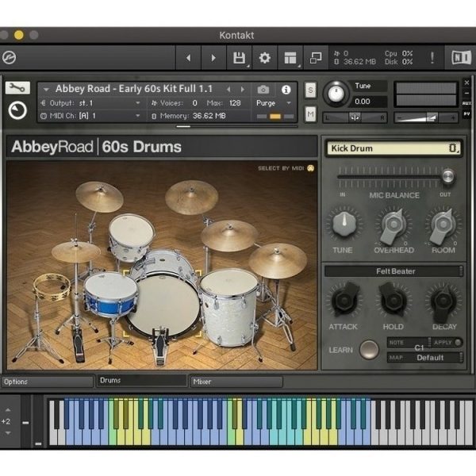Click the yellow macOS minimize button
476x476 pixels.
[19, 35]
